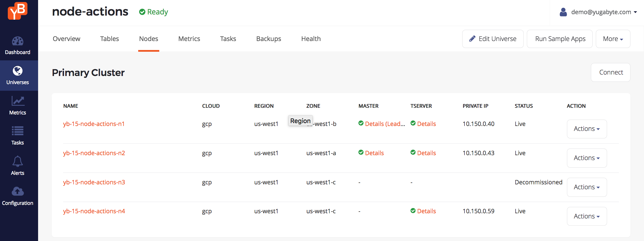Open node yb-15-node-actions-n4 link
Image resolution: width=644 pixels, height=241 pixels.
click(x=94, y=211)
